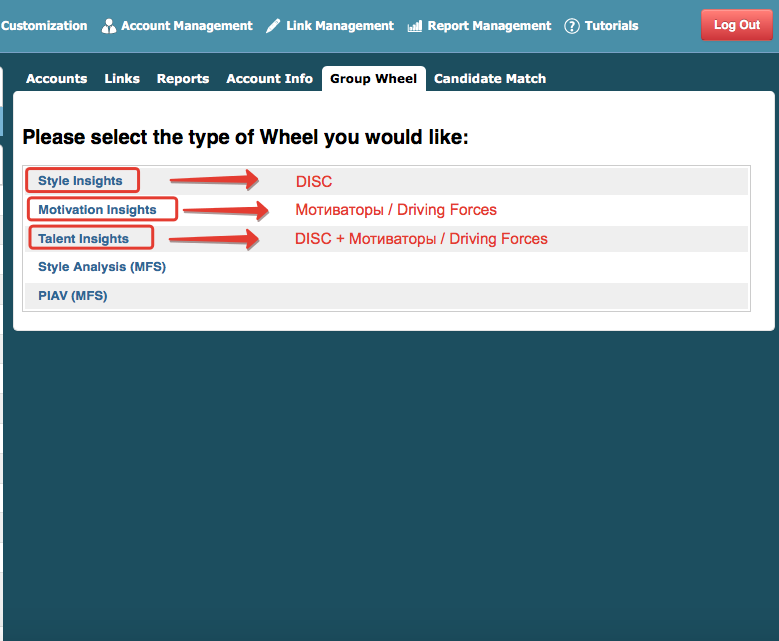Screen dimensions: 779x641
Task: Click the Account Management person icon
Action: [x=108, y=26]
